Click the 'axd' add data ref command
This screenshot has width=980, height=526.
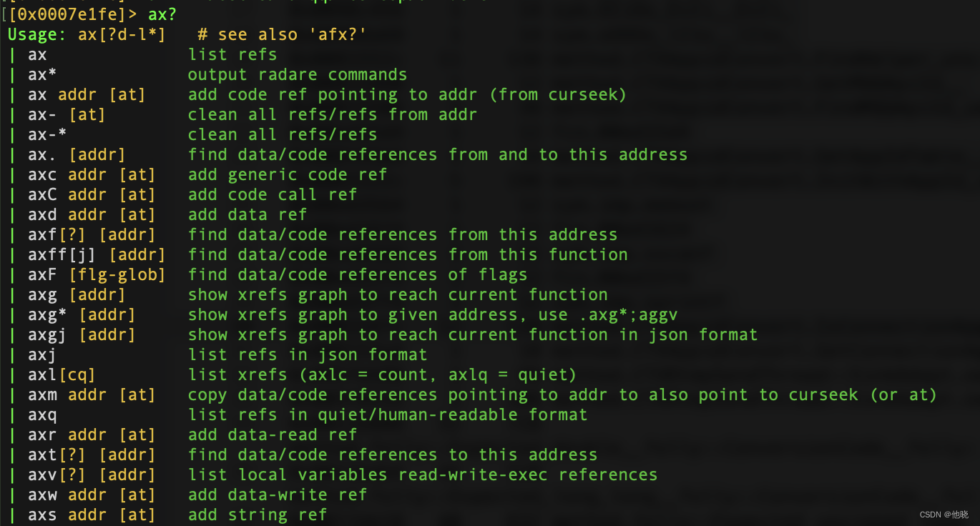[x=42, y=214]
